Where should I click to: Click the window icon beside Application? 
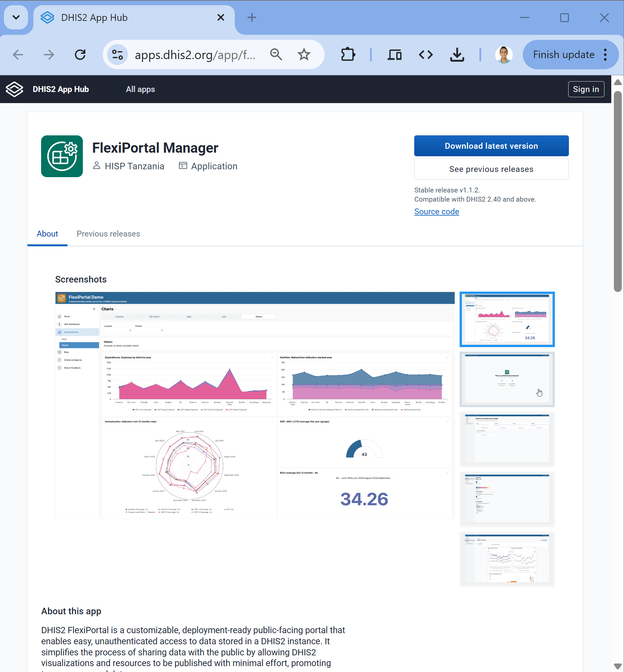pyautogui.click(x=183, y=166)
